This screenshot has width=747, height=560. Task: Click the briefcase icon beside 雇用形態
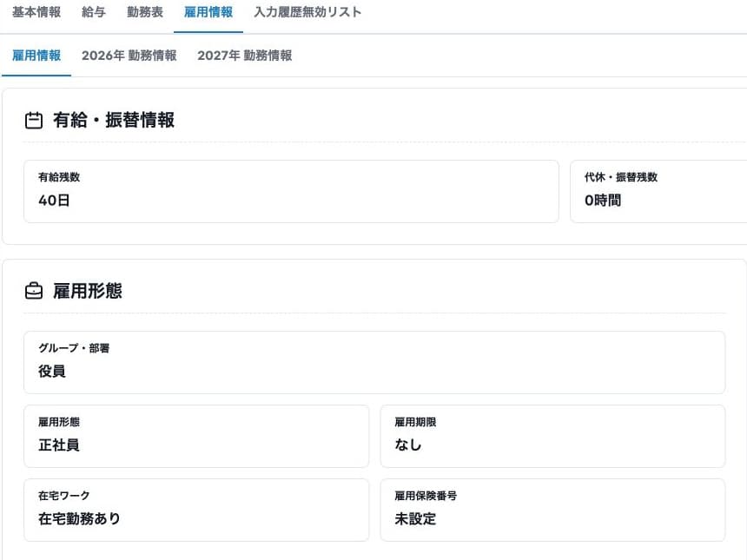point(33,291)
